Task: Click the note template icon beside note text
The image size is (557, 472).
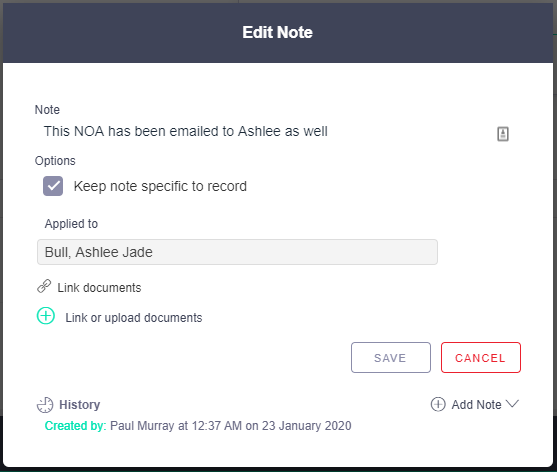Action: (503, 134)
